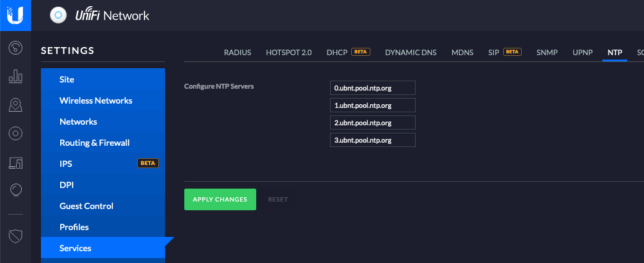Open the Statistics bar chart icon
644x263 pixels.
[16, 76]
